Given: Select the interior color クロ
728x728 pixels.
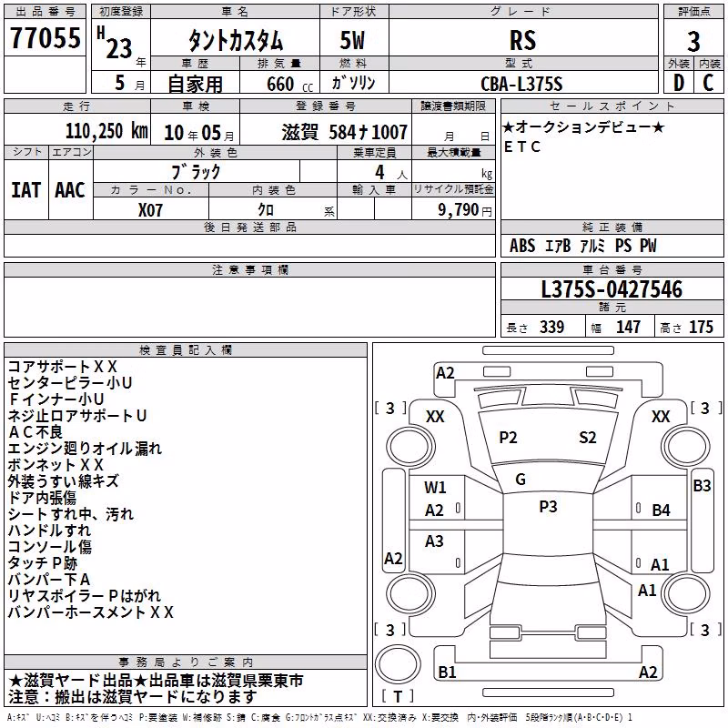Looking at the screenshot, I should [266, 210].
